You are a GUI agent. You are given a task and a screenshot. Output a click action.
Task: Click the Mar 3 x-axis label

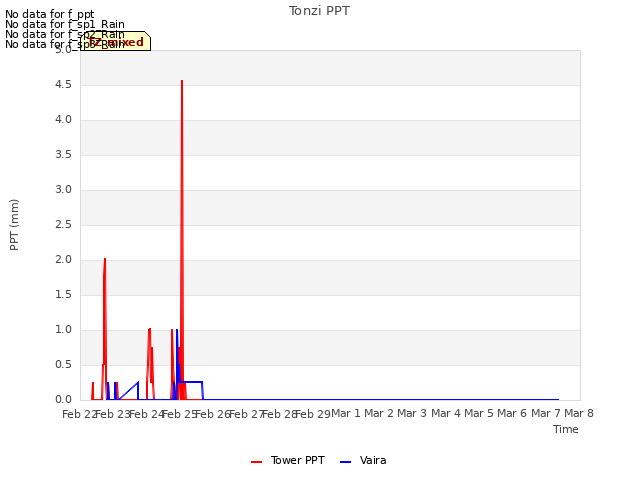coord(412,413)
